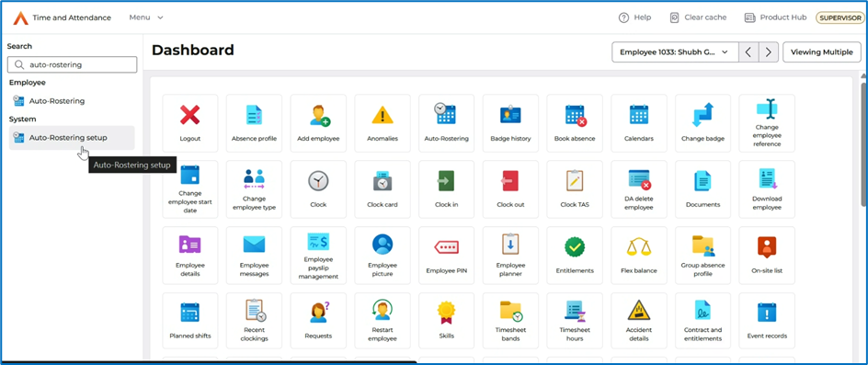Open the Employee details tile
The width and height of the screenshot is (868, 365).
(x=189, y=256)
